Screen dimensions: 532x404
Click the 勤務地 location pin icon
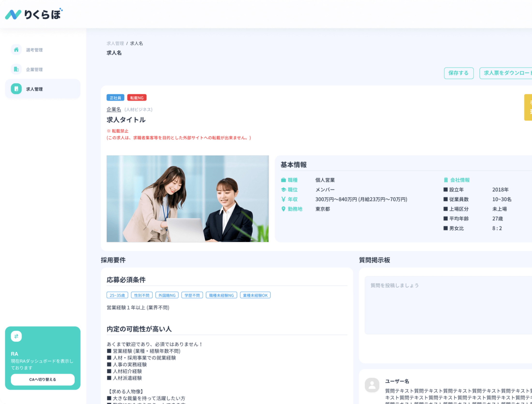tap(283, 209)
